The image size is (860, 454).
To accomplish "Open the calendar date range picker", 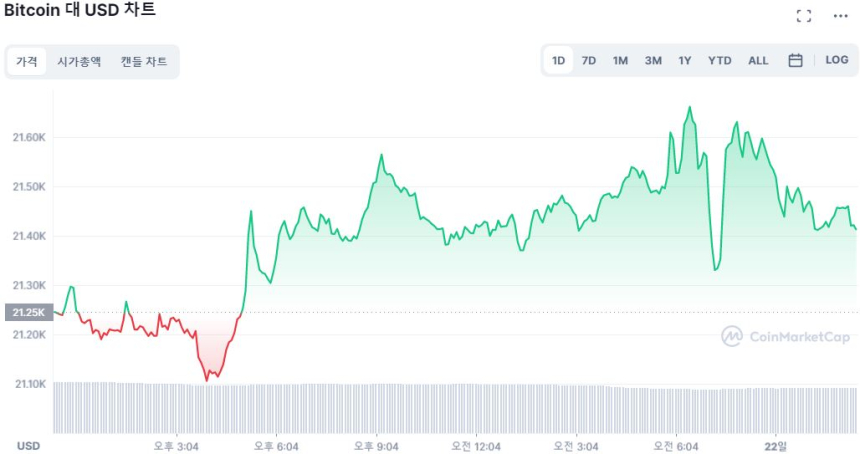I will [795, 60].
